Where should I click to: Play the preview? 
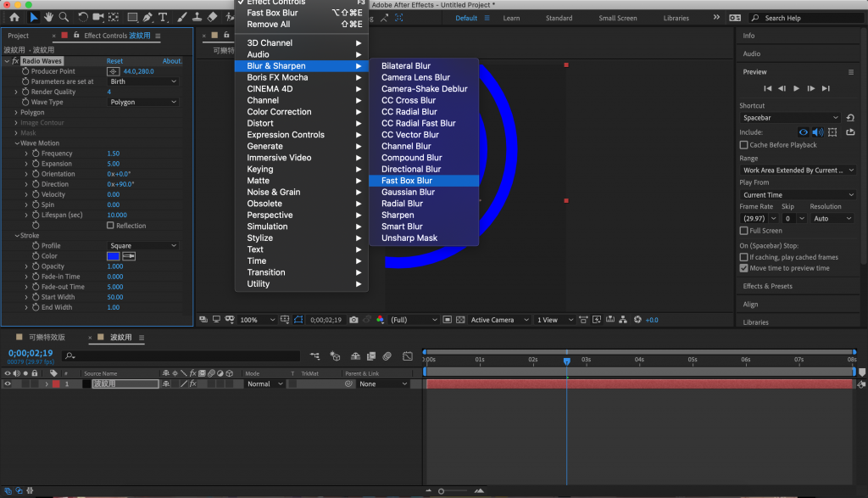[796, 88]
